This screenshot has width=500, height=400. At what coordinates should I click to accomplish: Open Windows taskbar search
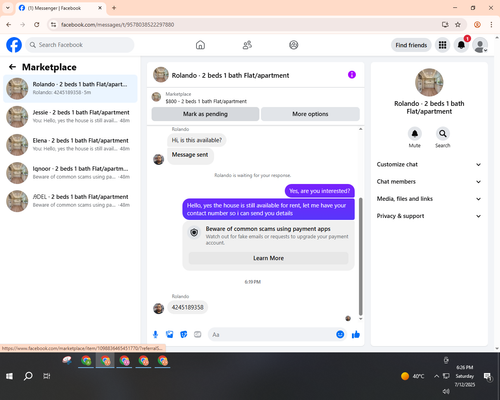[28, 376]
